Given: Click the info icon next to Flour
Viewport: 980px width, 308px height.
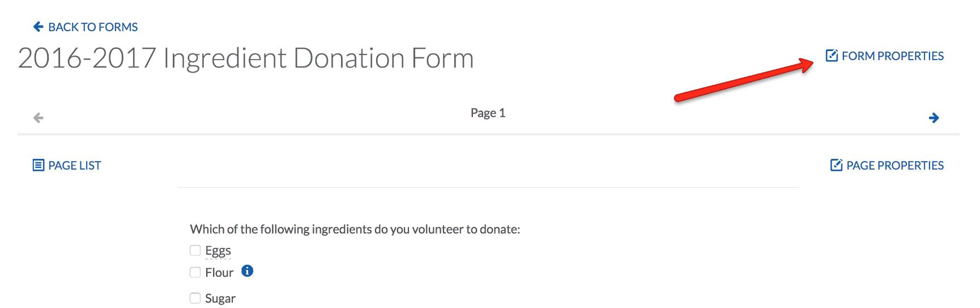Looking at the screenshot, I should [x=248, y=271].
